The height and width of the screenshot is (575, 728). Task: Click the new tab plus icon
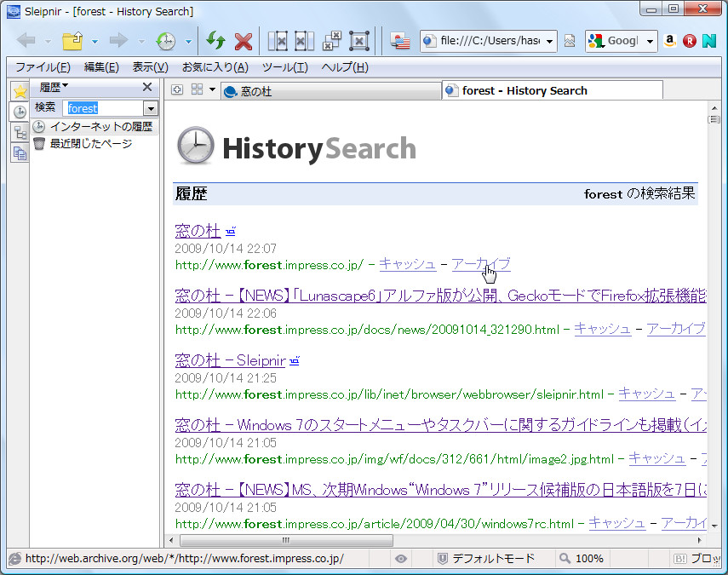(177, 89)
